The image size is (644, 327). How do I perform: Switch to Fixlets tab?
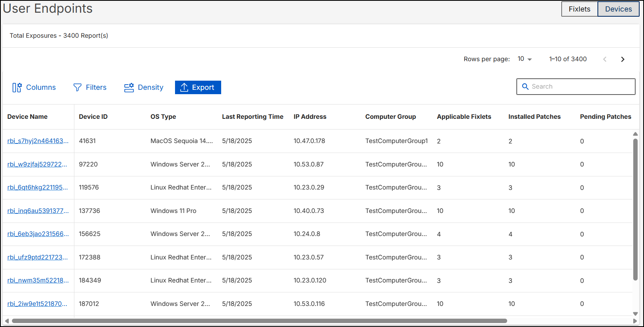tap(579, 9)
